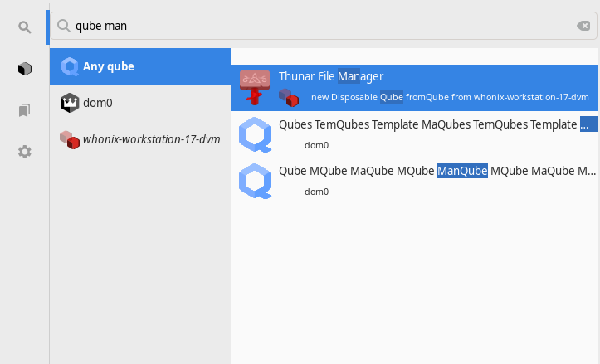Click the Qubes Template Manager Q icon
Image resolution: width=600 pixels, height=364 pixels.
(x=255, y=133)
